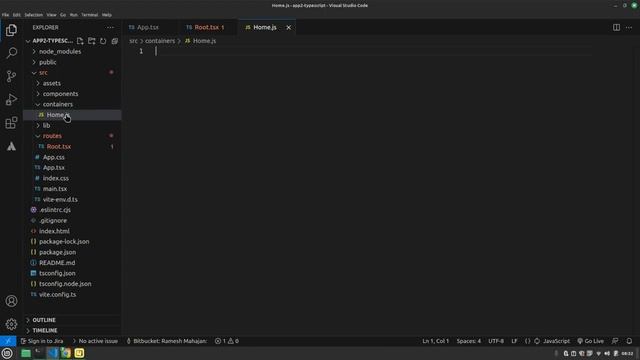Open notifications bell in status bar
The width and height of the screenshot is (640, 360).
(629, 341)
